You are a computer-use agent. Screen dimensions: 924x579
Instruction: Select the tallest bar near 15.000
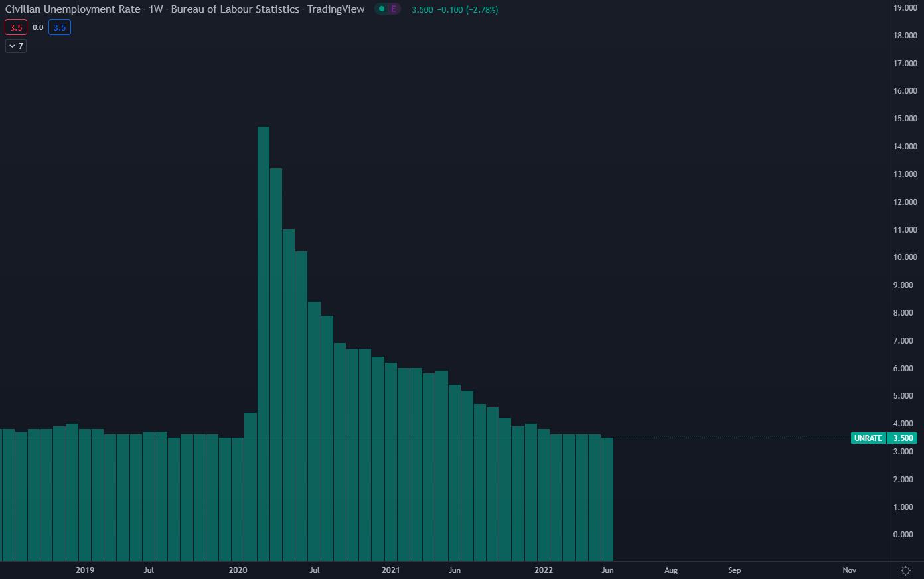[x=264, y=332]
